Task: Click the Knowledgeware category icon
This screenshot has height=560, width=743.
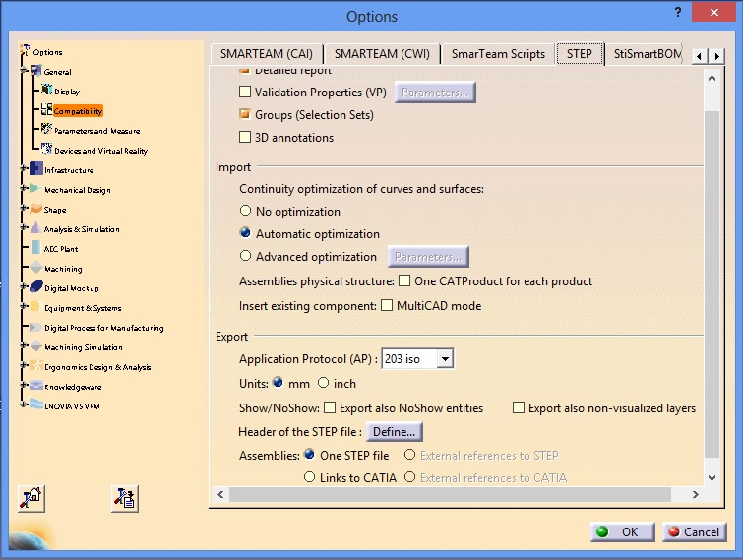Action: coord(36,385)
